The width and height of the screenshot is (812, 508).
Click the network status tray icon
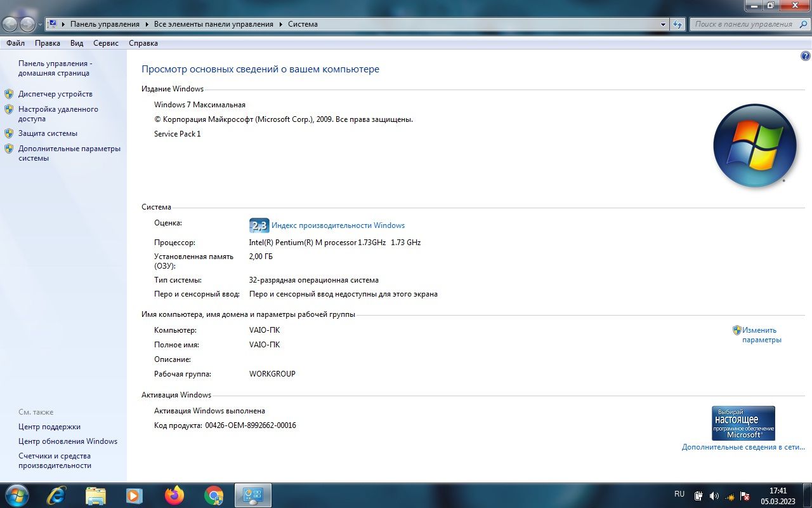pyautogui.click(x=730, y=495)
